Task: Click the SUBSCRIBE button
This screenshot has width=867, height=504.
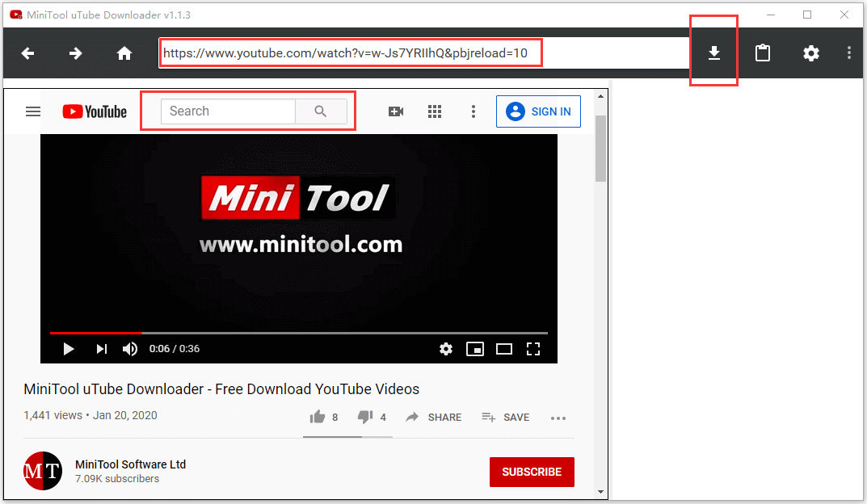Action: pyautogui.click(x=532, y=472)
